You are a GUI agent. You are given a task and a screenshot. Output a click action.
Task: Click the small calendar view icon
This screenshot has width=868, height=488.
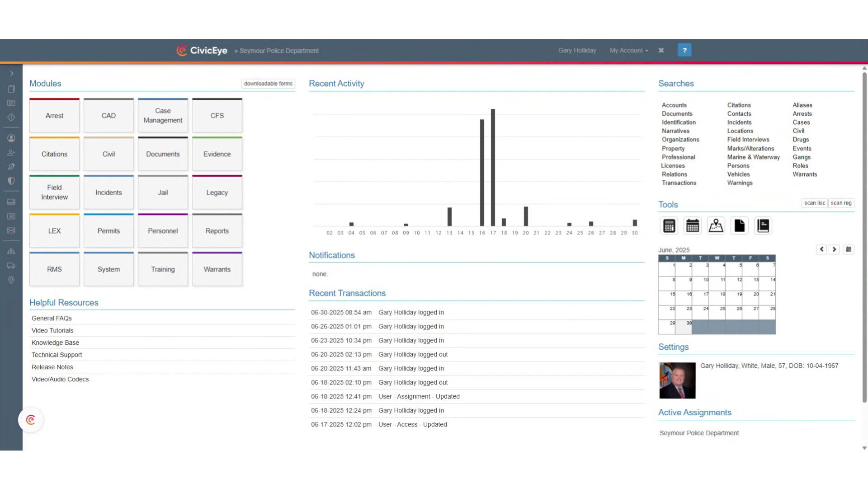849,249
